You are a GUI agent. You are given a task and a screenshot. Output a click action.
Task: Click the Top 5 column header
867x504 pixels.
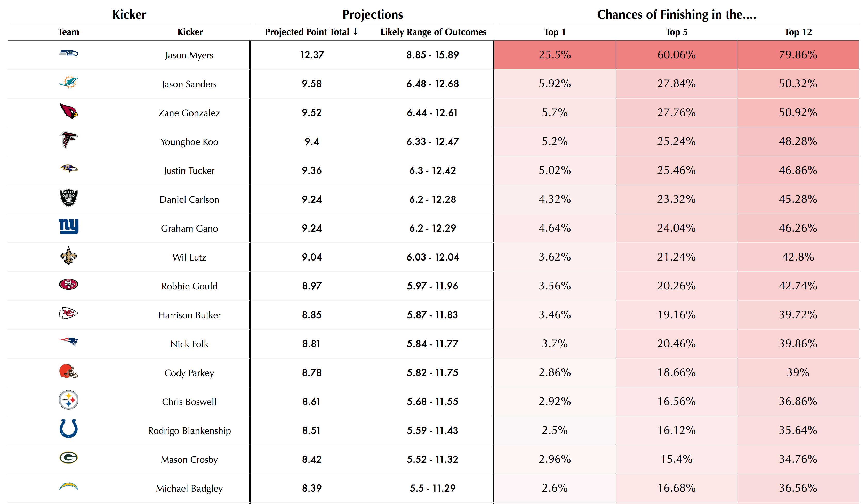(x=676, y=32)
